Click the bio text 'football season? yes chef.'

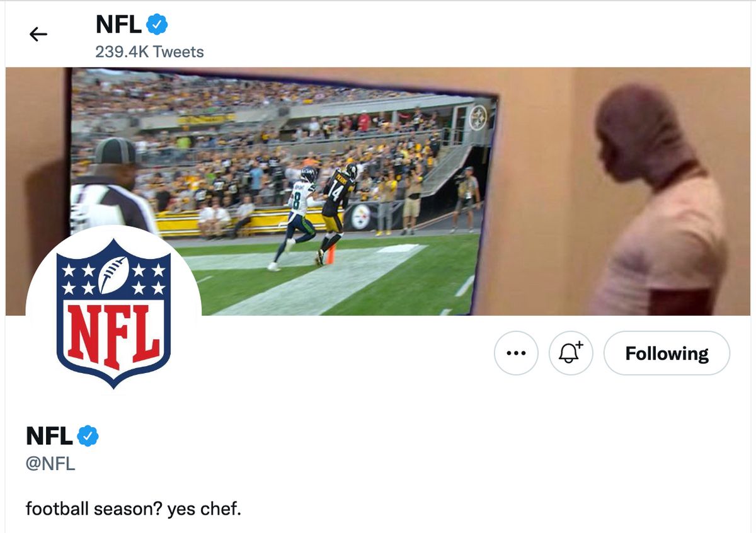pos(134,508)
